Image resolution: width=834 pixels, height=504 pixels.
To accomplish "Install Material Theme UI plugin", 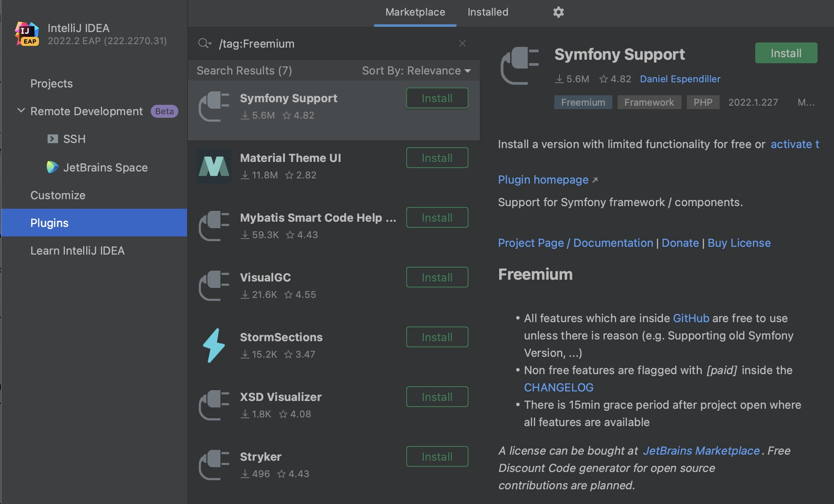I will pyautogui.click(x=437, y=158).
